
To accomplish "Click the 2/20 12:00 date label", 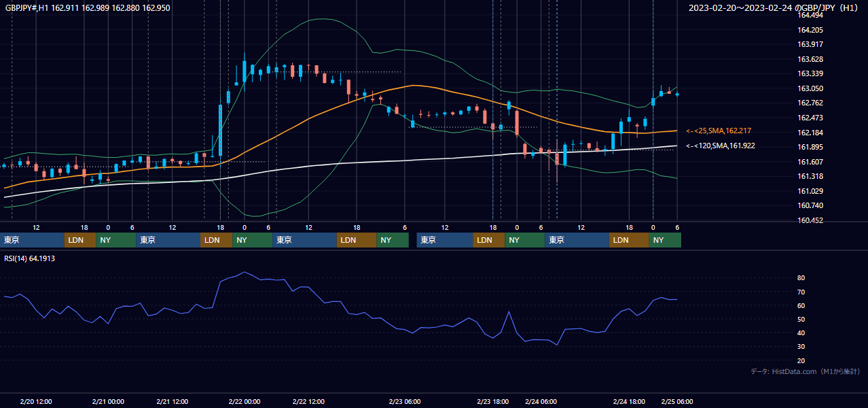I will (36, 401).
